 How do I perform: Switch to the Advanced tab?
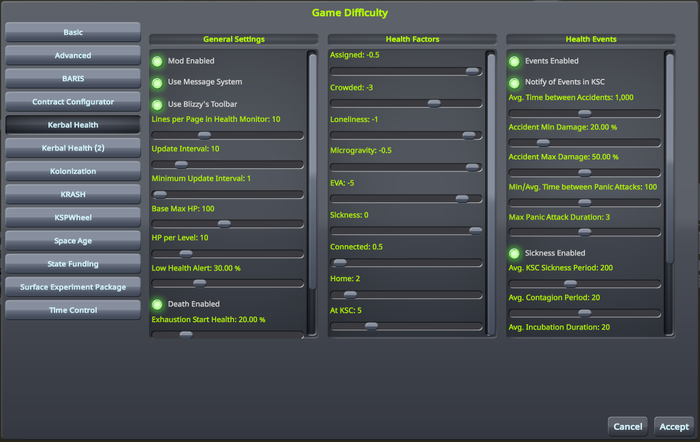(73, 56)
